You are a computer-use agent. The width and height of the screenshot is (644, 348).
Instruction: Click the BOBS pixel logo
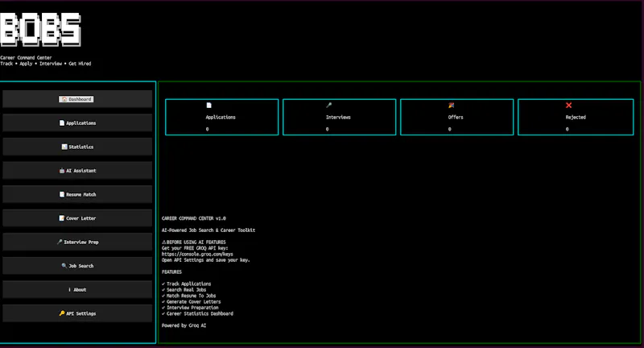(40, 29)
